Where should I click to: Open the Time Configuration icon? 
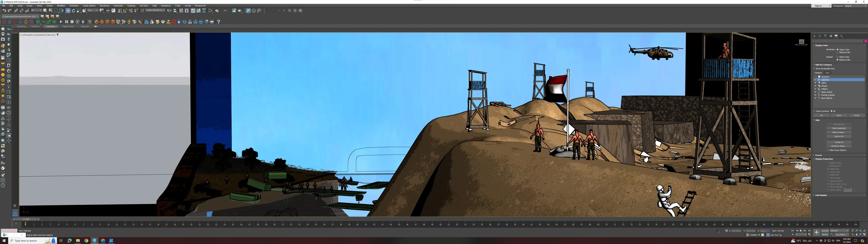810,235
